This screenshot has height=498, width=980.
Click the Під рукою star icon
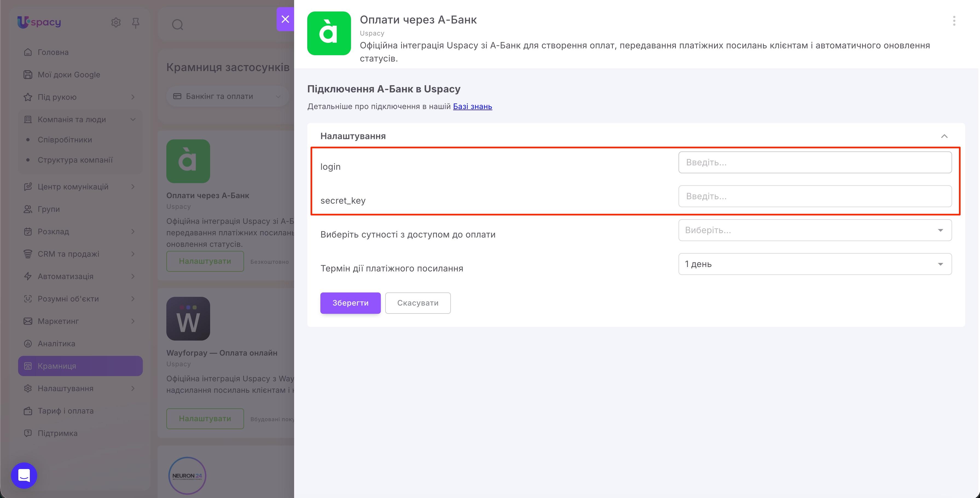coord(28,97)
